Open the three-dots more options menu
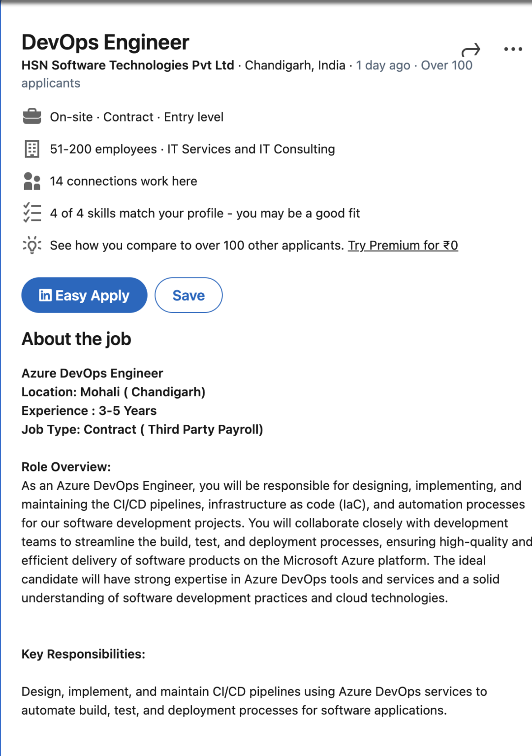This screenshot has height=756, width=532. point(513,49)
